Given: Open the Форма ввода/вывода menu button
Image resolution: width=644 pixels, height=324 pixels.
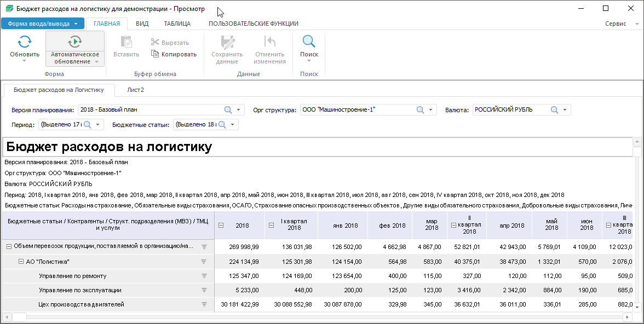Looking at the screenshot, I should [42, 24].
